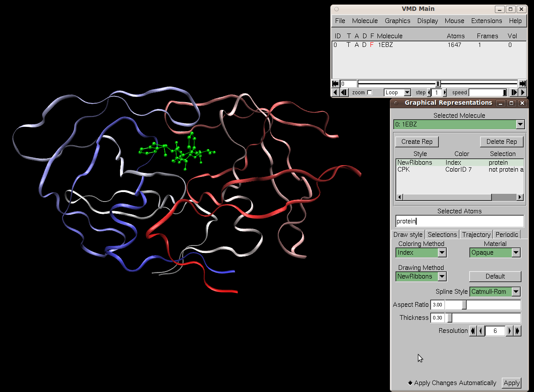Click the jump-to-last-frame icon

(522, 83)
